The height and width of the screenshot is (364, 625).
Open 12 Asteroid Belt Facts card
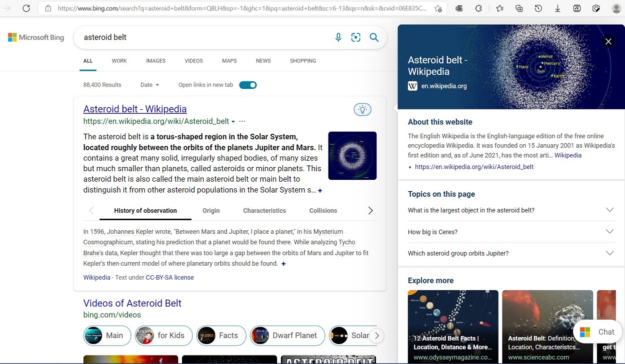pyautogui.click(x=453, y=327)
